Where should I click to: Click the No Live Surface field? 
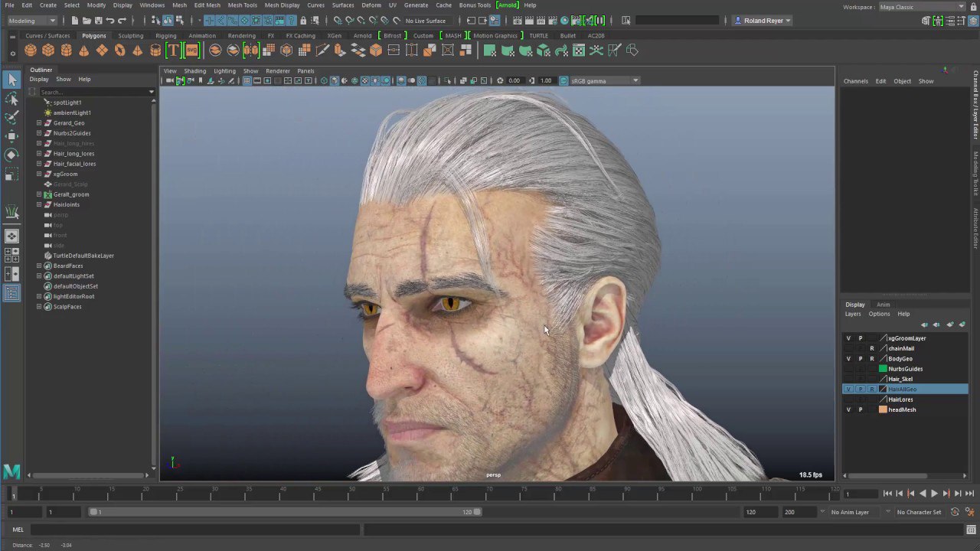click(426, 21)
